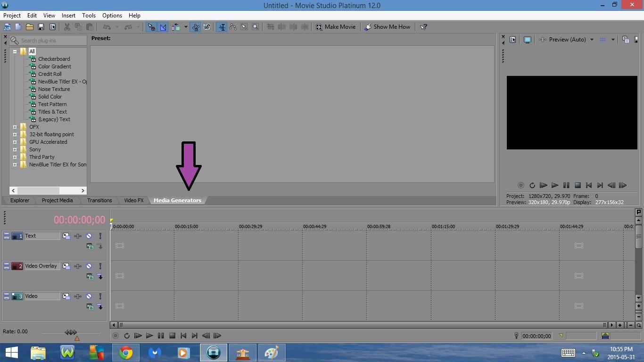This screenshot has height=362, width=644.
Task: Collapse the All folder in the plug-in list
Action: pos(16,51)
